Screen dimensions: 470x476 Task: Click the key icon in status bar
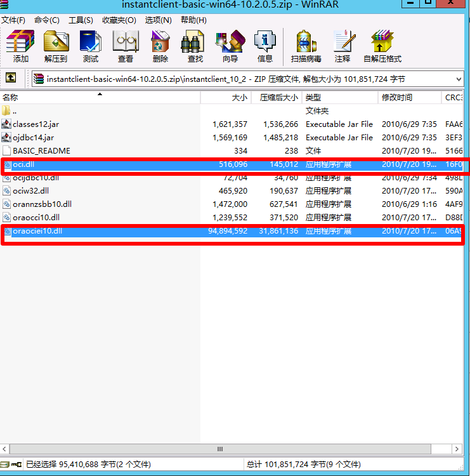(16, 464)
